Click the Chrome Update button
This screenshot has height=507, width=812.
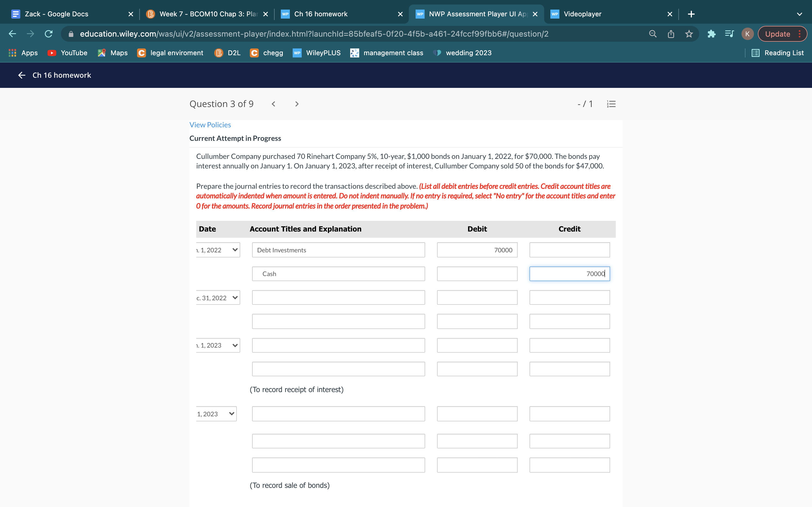tap(777, 34)
